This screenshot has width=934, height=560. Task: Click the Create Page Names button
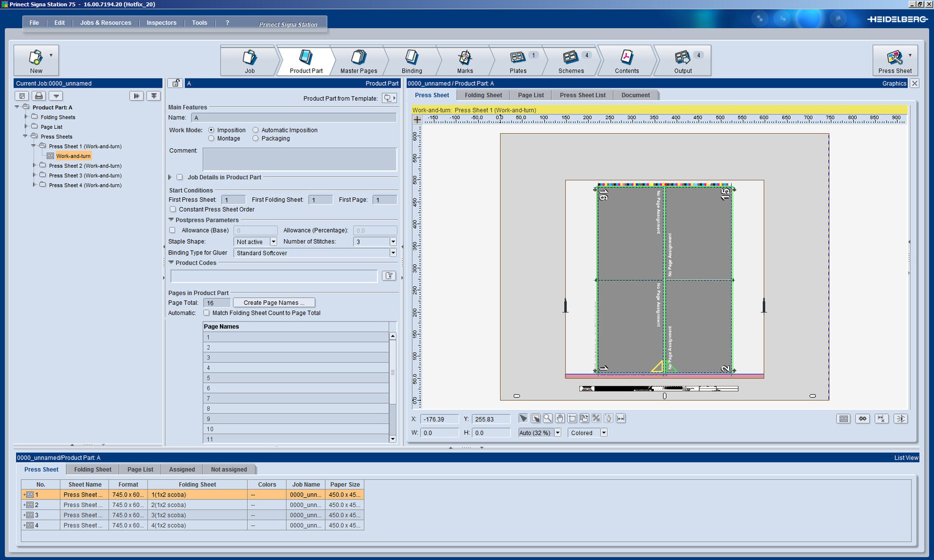pyautogui.click(x=274, y=303)
